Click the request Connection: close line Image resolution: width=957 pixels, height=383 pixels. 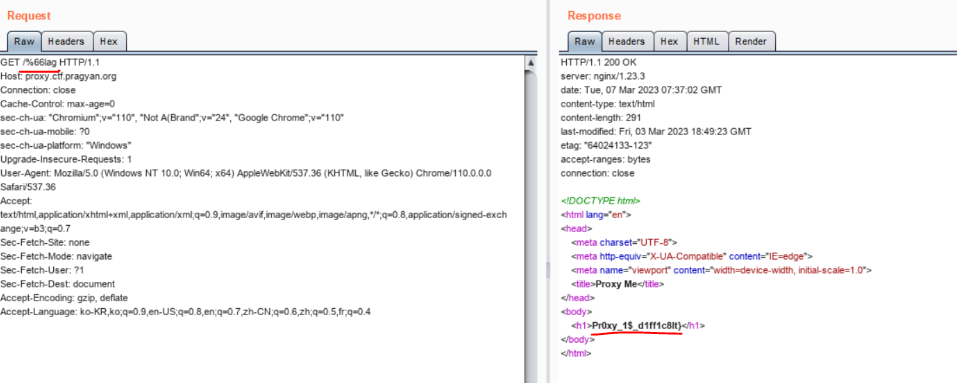(x=38, y=90)
